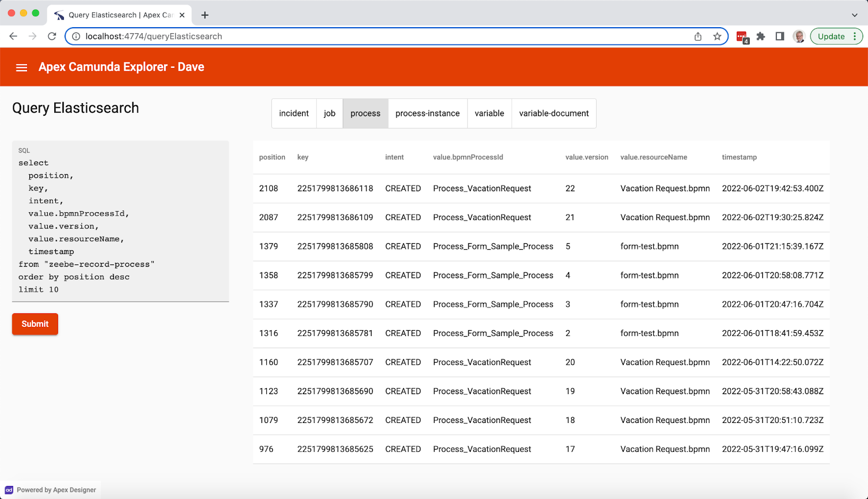Select version cell 18
868x499 pixels.
[570, 420]
